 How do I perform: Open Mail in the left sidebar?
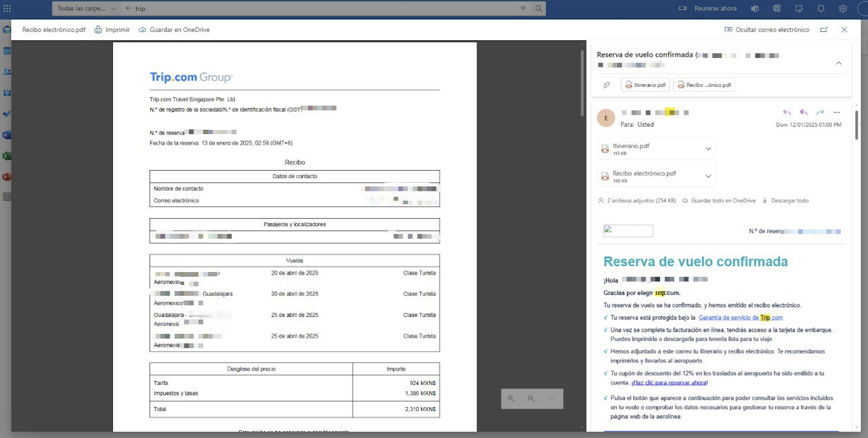point(7,29)
